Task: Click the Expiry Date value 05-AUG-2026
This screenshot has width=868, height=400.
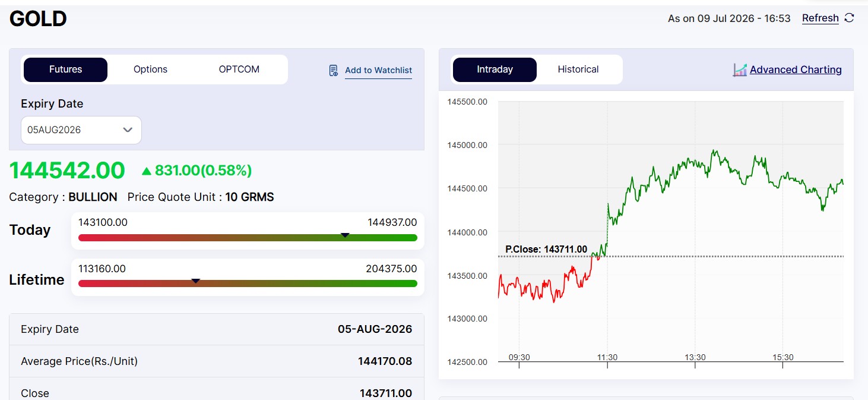Action: pyautogui.click(x=375, y=329)
